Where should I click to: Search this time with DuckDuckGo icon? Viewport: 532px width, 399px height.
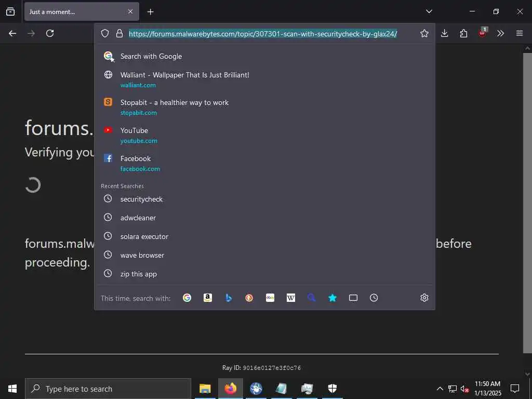pos(249,298)
